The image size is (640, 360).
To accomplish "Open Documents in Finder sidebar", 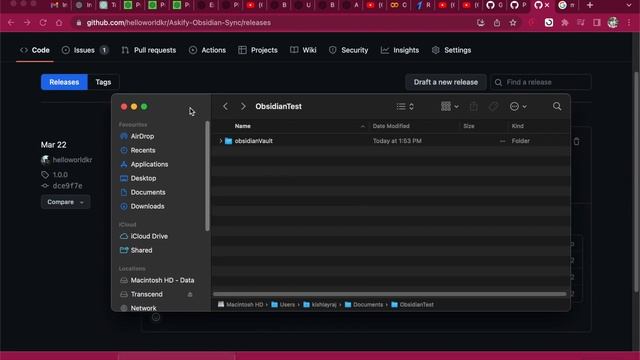I will coord(148,192).
